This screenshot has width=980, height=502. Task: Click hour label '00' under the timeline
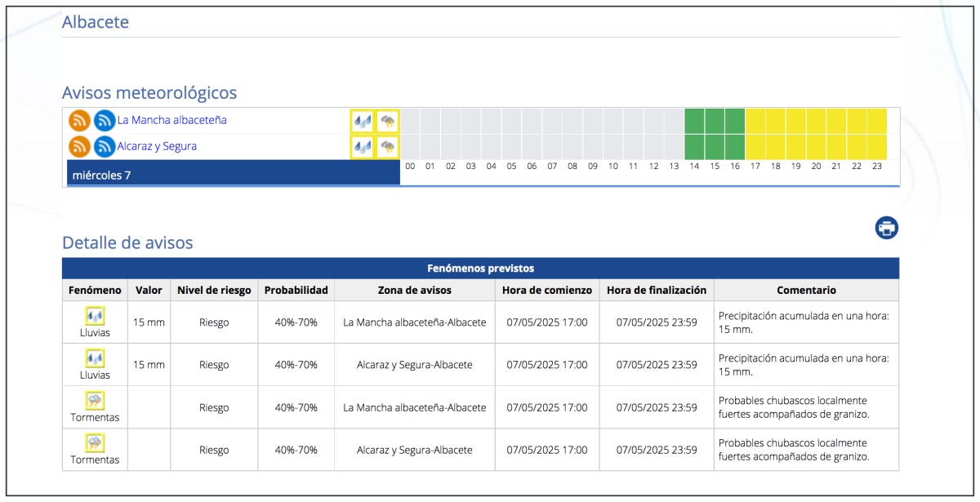[410, 167]
